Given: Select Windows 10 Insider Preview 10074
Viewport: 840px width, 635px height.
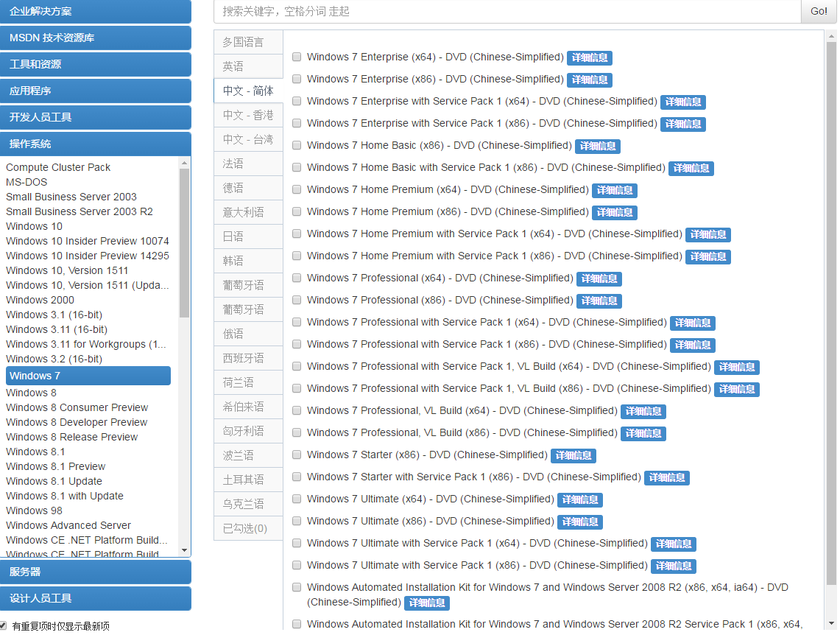Looking at the screenshot, I should [x=88, y=241].
